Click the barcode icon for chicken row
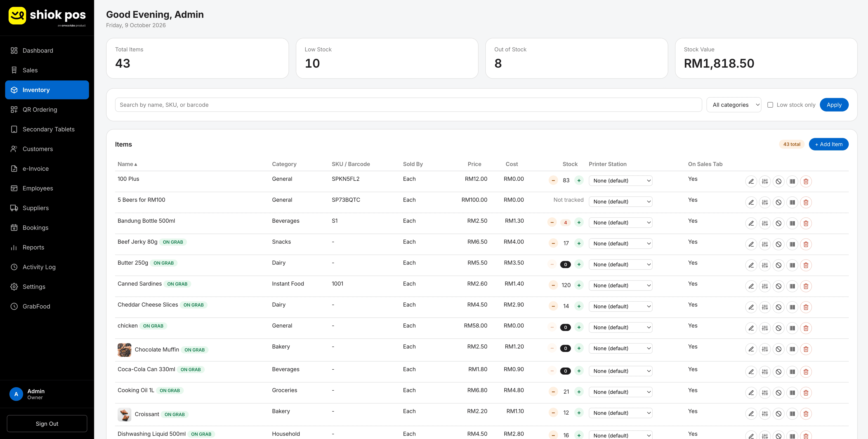 (792, 328)
